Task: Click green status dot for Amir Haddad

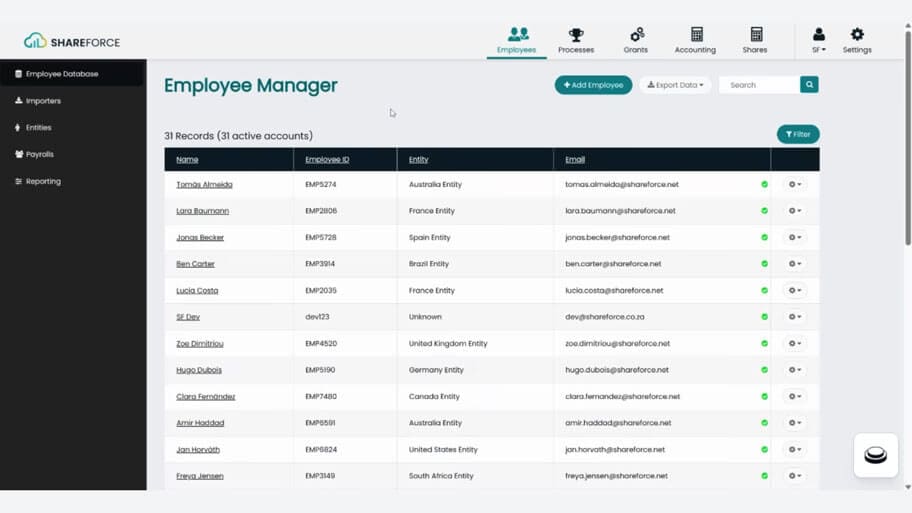Action: pos(764,423)
